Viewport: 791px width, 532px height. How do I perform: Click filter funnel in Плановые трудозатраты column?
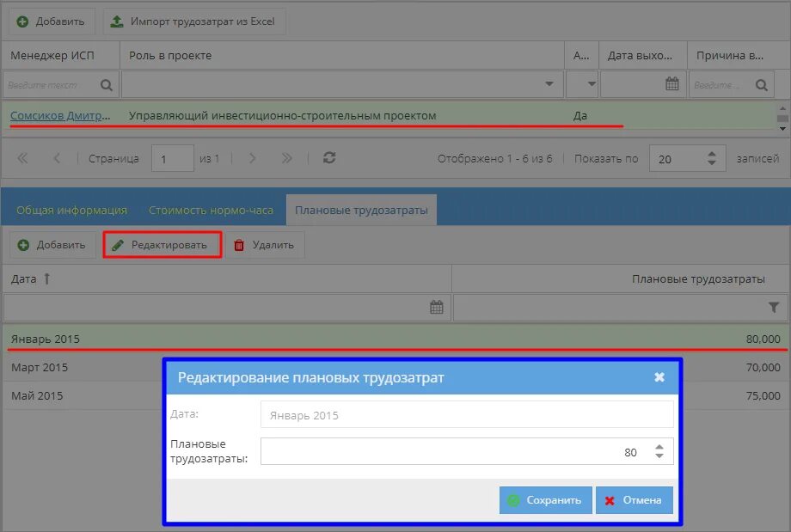click(773, 307)
